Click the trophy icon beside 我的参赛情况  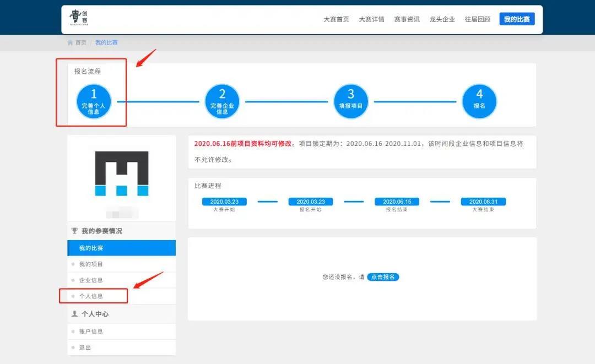[x=74, y=231]
